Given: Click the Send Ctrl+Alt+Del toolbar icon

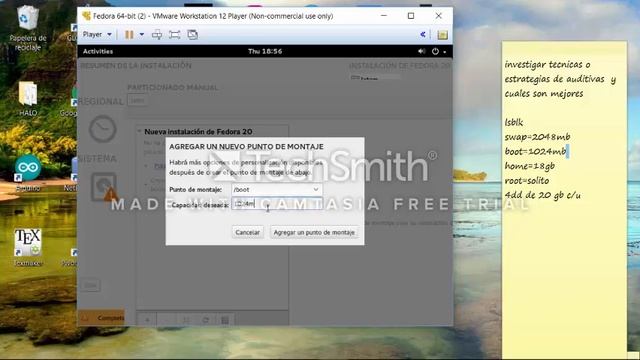Looking at the screenshot, I should coord(157,35).
